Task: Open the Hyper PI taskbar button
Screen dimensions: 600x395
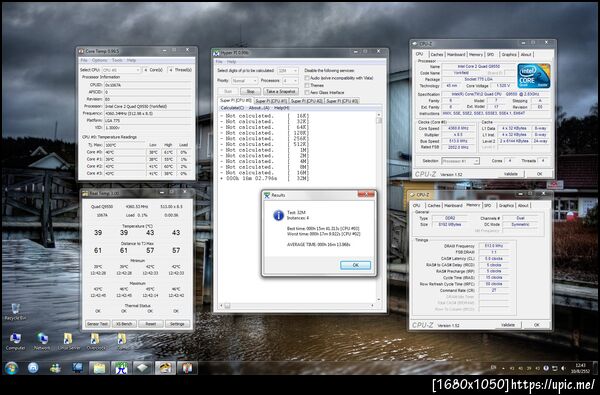Action: 121,368
